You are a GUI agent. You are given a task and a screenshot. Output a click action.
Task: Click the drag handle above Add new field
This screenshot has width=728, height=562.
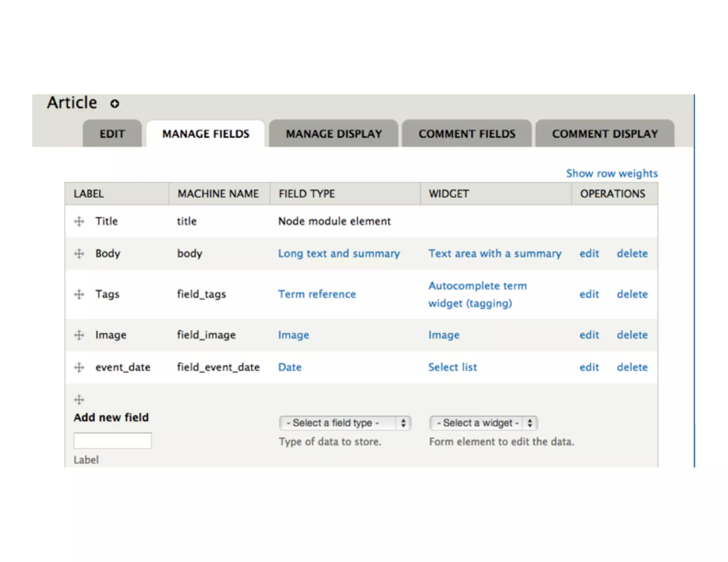click(x=79, y=400)
